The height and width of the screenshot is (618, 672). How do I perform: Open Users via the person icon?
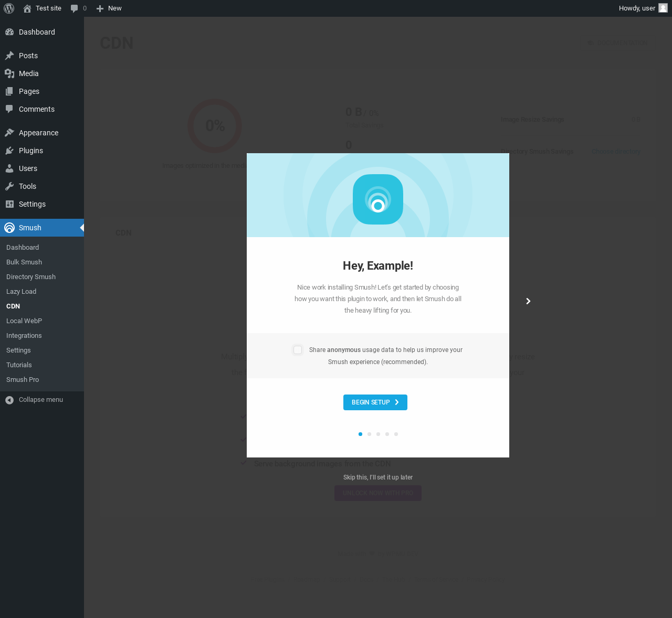click(9, 168)
